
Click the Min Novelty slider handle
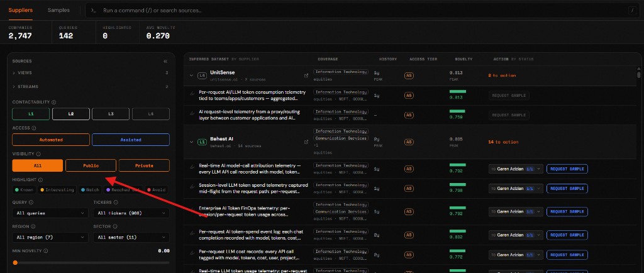tap(15, 263)
